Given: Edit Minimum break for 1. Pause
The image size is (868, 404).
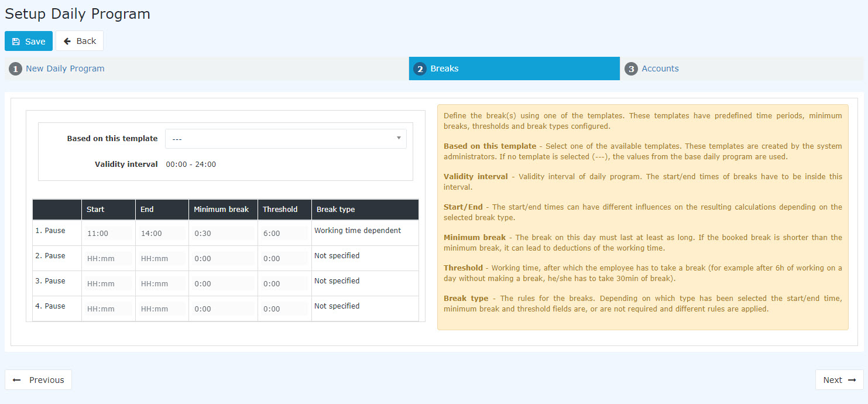Looking at the screenshot, I should (223, 233).
